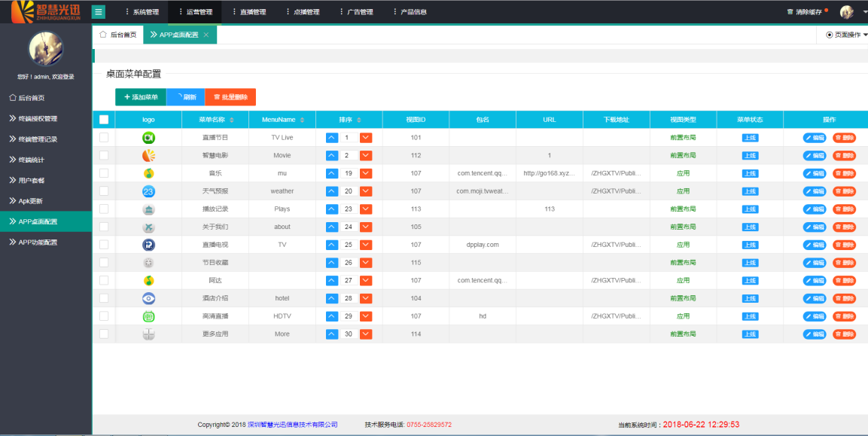Open the 页面操作 dropdown
Screen dimensions: 868x436
(x=846, y=35)
